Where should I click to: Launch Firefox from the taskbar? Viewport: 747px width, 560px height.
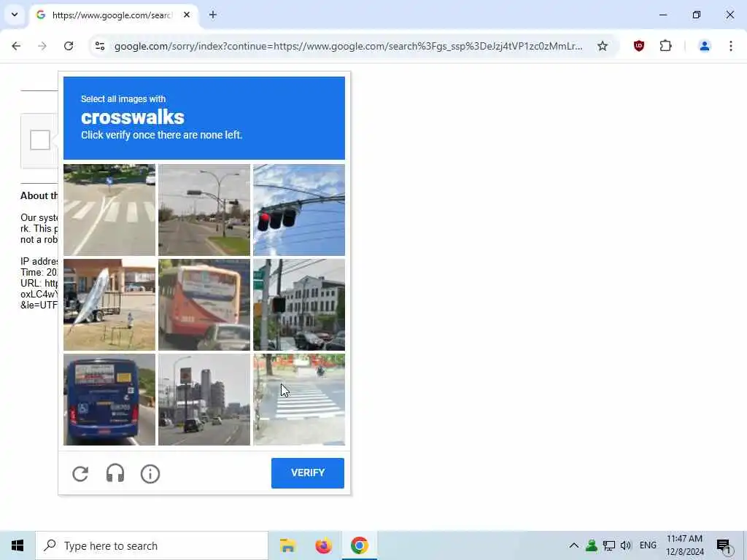tap(323, 545)
